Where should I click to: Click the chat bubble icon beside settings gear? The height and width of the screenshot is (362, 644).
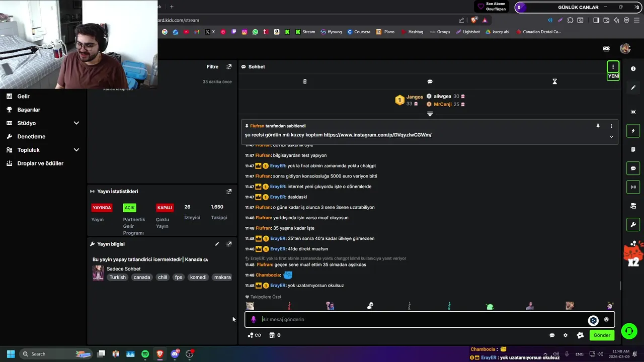(552, 335)
